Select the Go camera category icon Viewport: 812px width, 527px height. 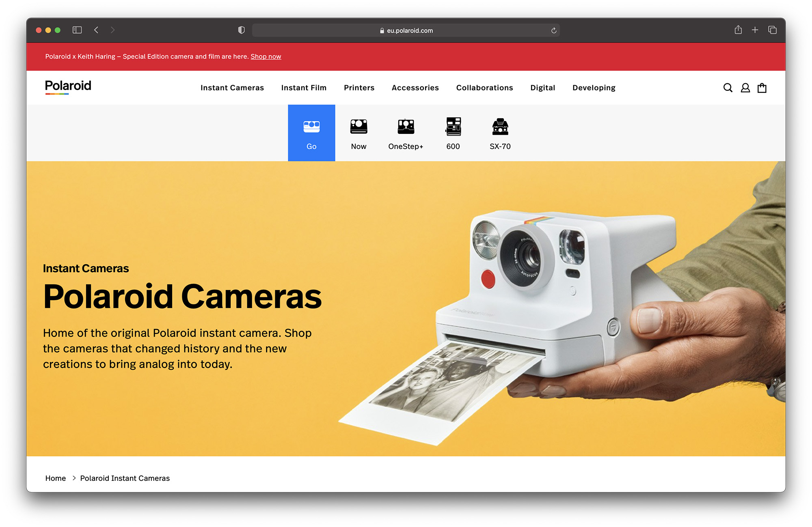tap(311, 133)
